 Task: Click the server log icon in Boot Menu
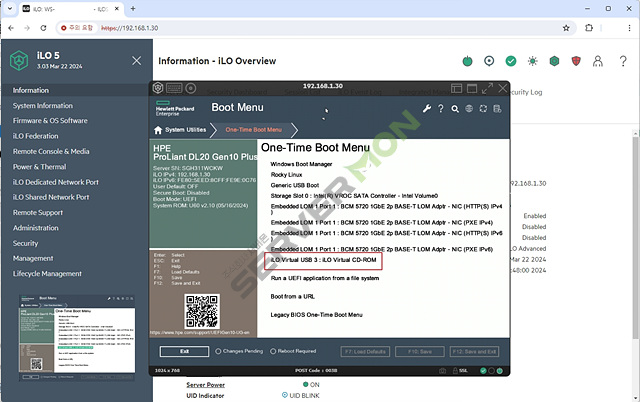point(497,109)
